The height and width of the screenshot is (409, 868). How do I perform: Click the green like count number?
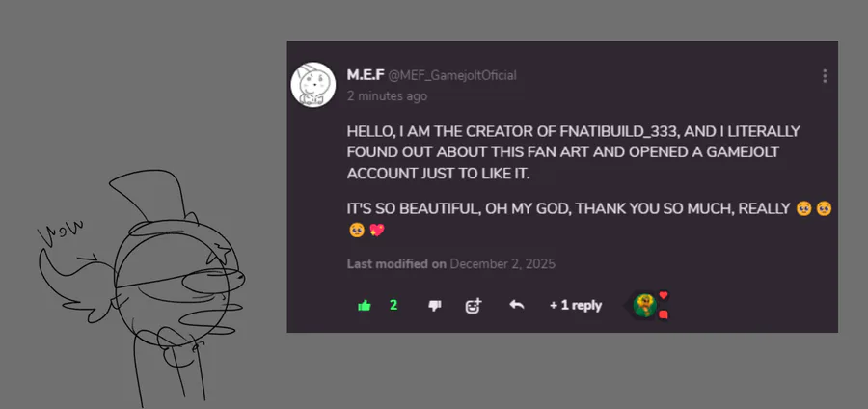click(393, 305)
